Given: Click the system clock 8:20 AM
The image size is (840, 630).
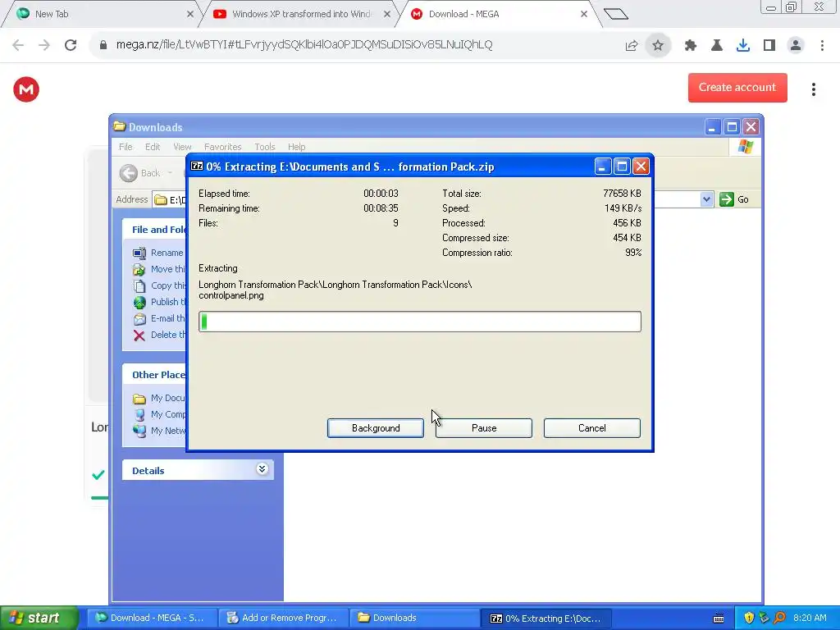Looking at the screenshot, I should coord(810,618).
